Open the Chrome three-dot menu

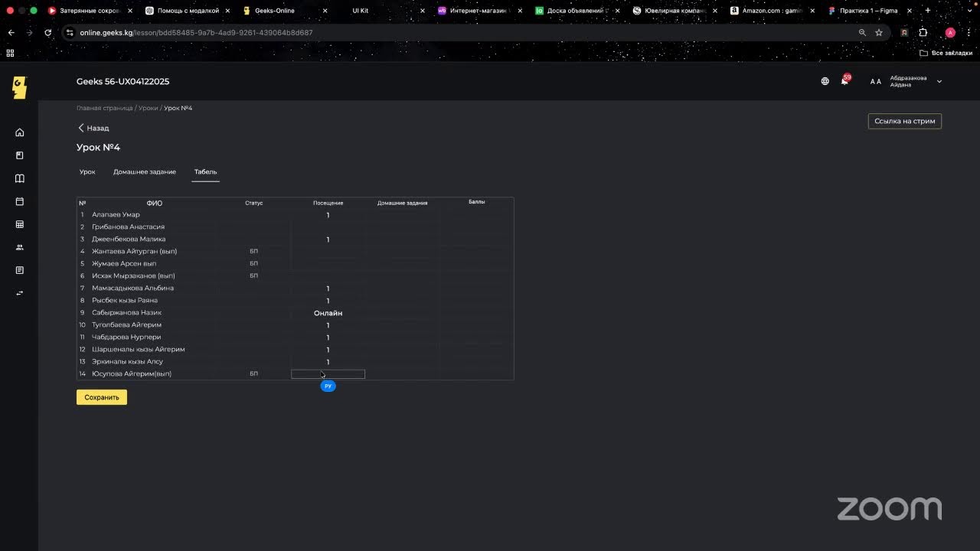pos(967,33)
